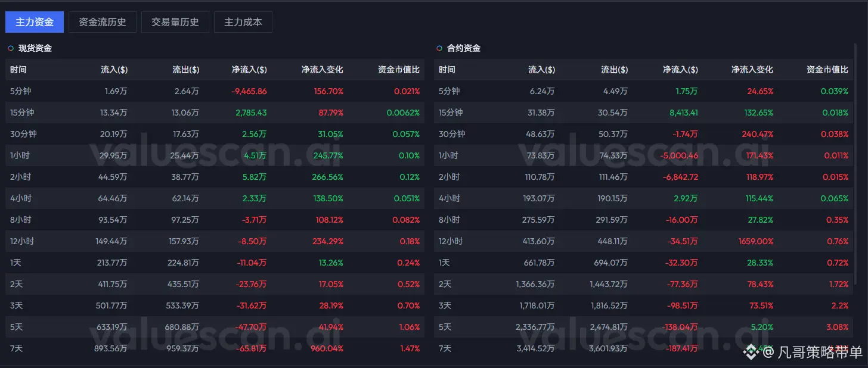Select the outflow value 224.81万
Image resolution: width=868 pixels, height=368 pixels.
(x=183, y=263)
